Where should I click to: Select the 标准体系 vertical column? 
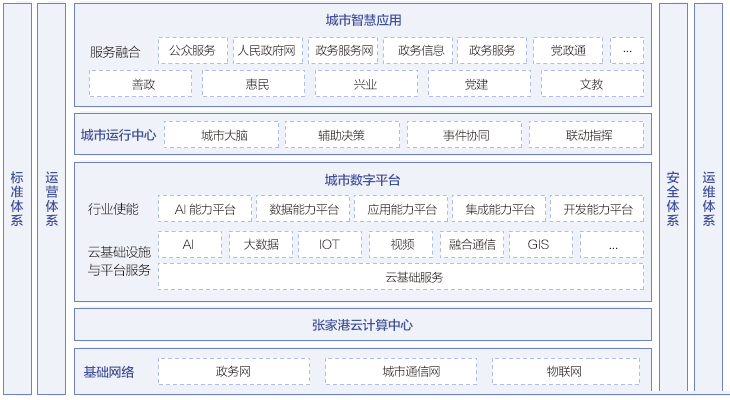tap(17, 198)
